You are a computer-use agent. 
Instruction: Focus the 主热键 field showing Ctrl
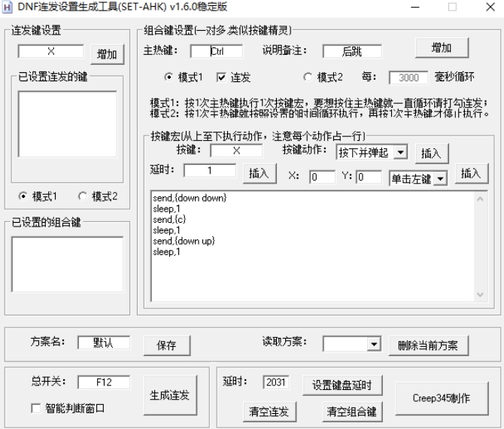(x=217, y=51)
